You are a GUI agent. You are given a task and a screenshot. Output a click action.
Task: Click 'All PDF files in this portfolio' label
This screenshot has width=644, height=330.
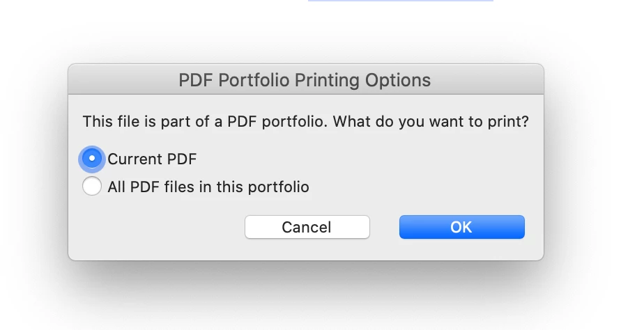(208, 187)
